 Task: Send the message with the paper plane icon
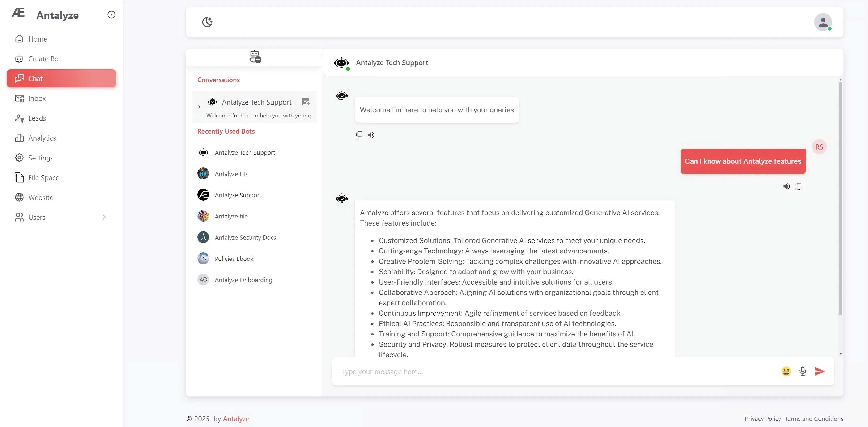[820, 371]
